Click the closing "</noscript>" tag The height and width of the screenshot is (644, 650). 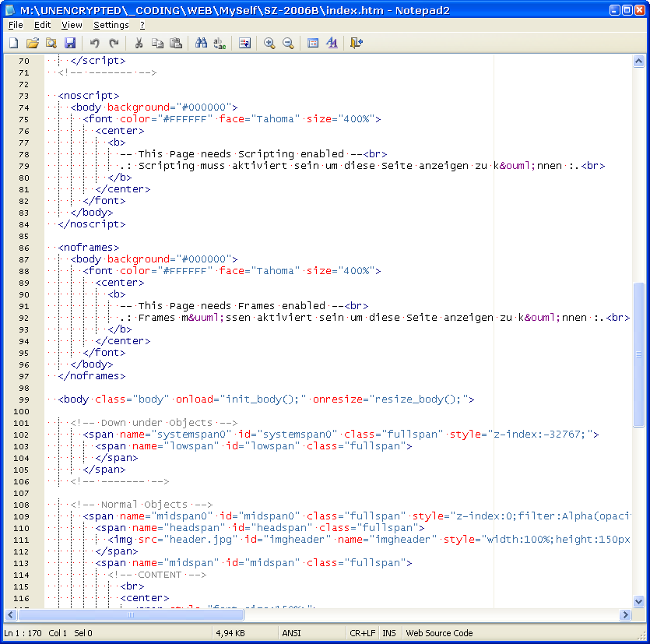click(92, 224)
